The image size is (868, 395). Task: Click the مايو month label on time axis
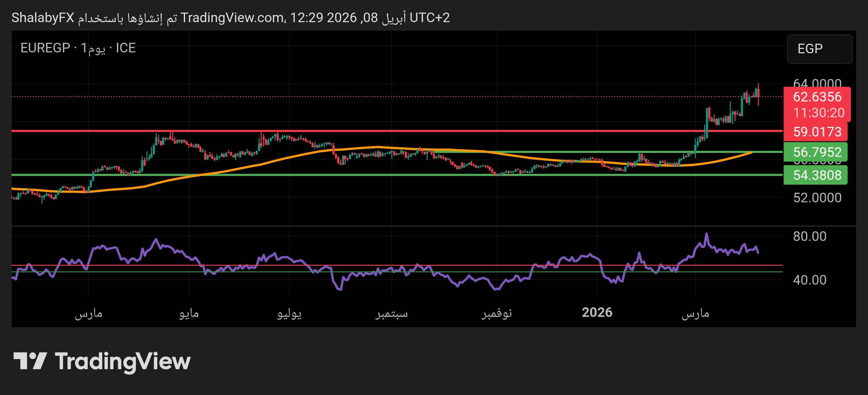pyautogui.click(x=189, y=313)
